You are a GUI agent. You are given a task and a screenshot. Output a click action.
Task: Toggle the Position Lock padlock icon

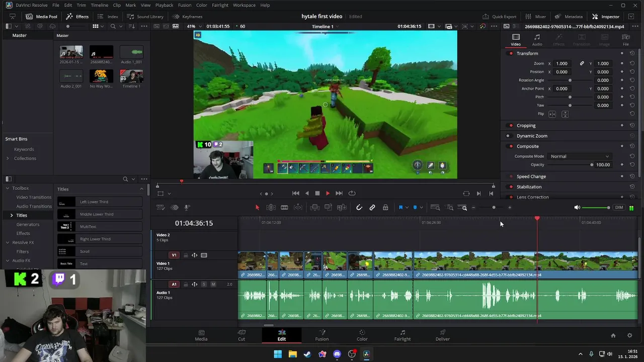pos(385,207)
